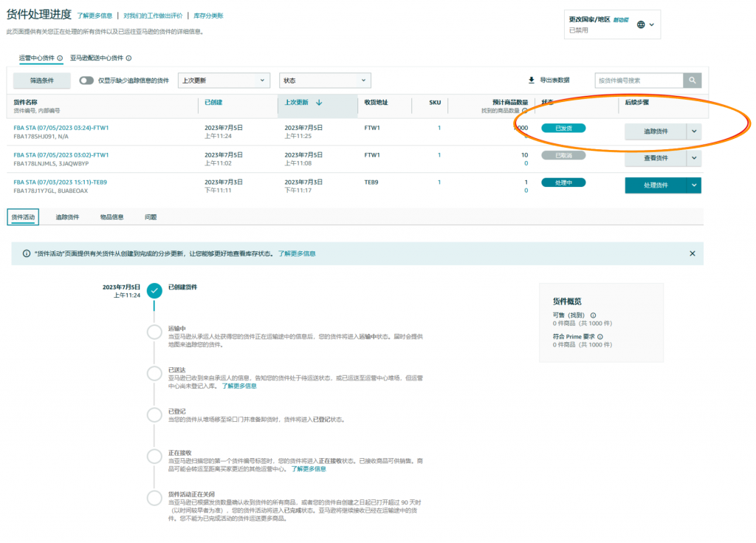The image size is (756, 543).
Task: Switch to 亚马逊配送中心货件 tab
Action: [97, 58]
